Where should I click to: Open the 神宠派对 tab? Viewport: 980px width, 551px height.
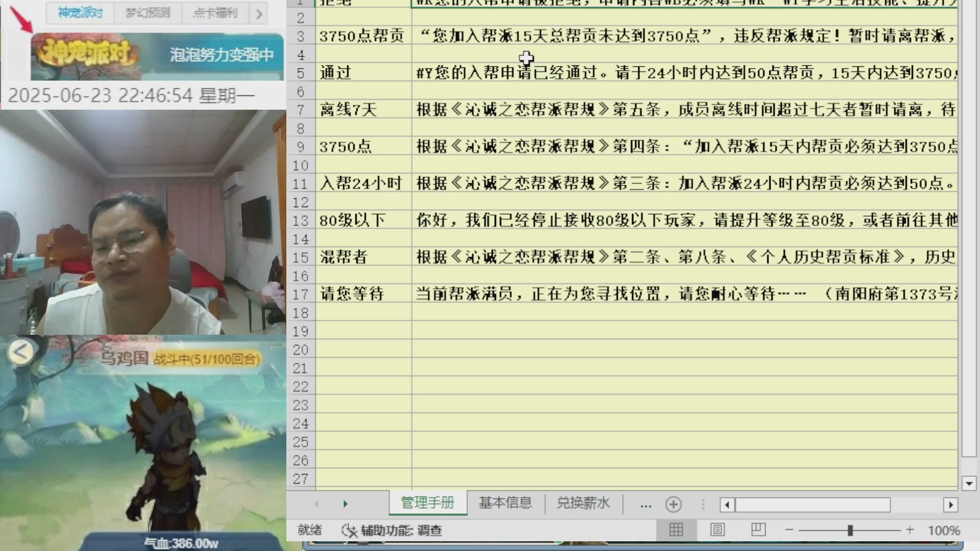point(80,13)
